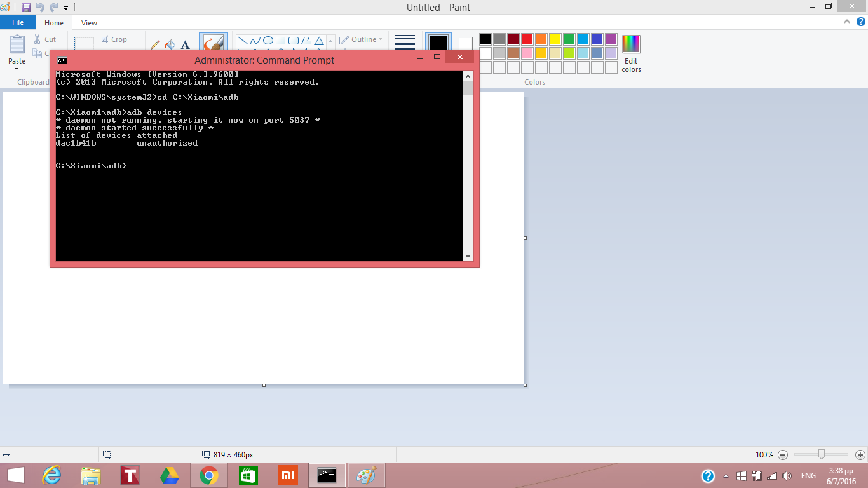Select the Fill with color bucket tool
Screen dimensions: 868x488
pyautogui.click(x=170, y=45)
